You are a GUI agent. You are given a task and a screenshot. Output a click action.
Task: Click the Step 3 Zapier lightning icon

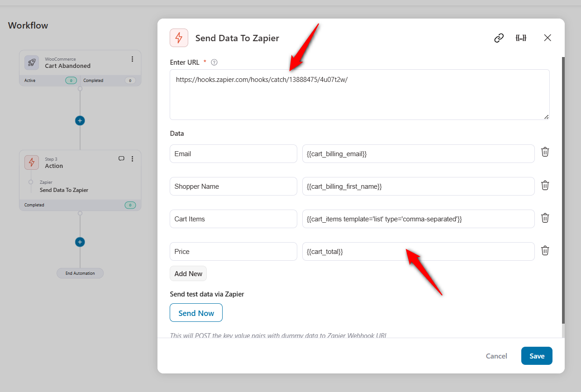point(31,163)
